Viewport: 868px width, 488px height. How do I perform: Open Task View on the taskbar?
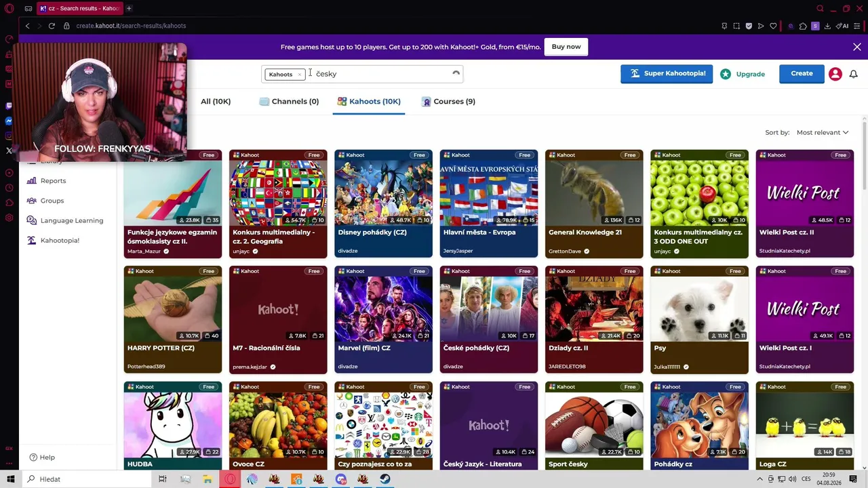[163, 479]
